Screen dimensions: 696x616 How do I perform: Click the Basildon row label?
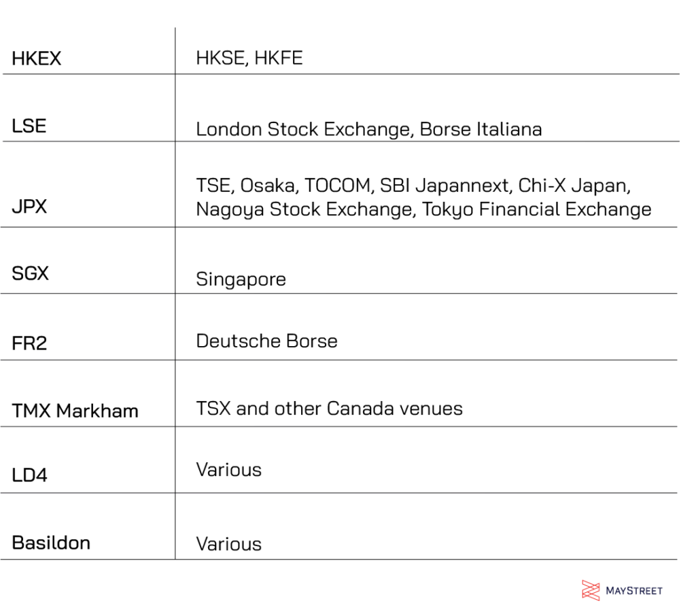point(51,543)
